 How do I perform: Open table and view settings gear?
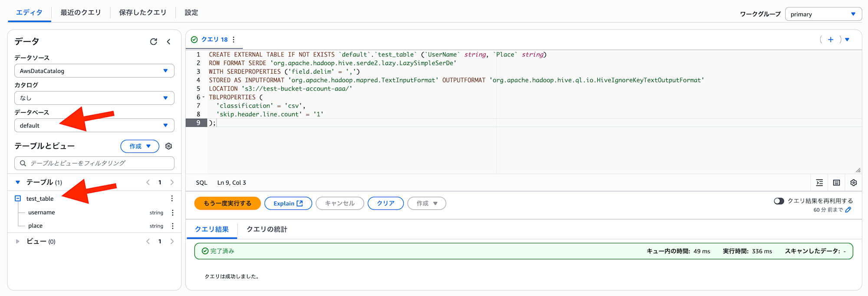tap(169, 146)
